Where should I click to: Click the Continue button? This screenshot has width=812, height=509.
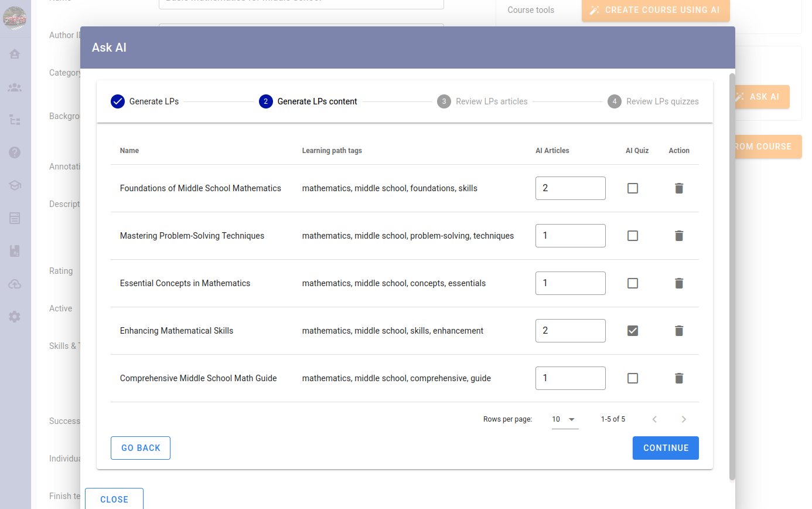coord(666,448)
